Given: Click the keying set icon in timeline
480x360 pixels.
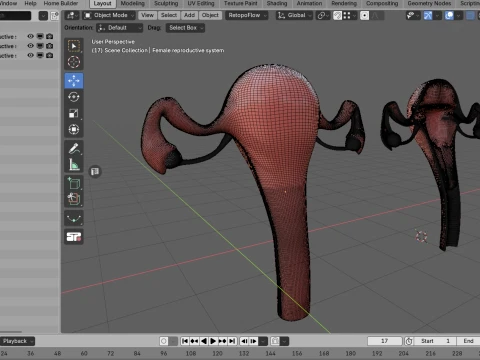Looking at the screenshot, I should pos(275,341).
